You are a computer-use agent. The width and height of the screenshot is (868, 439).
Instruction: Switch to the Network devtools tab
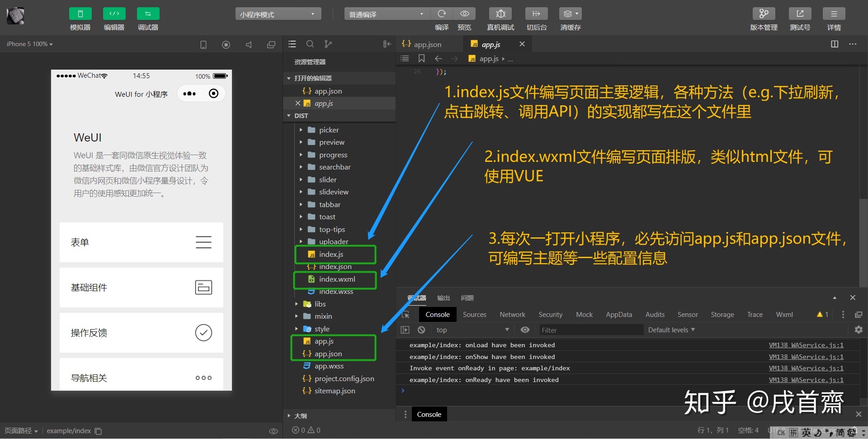pyautogui.click(x=512, y=314)
